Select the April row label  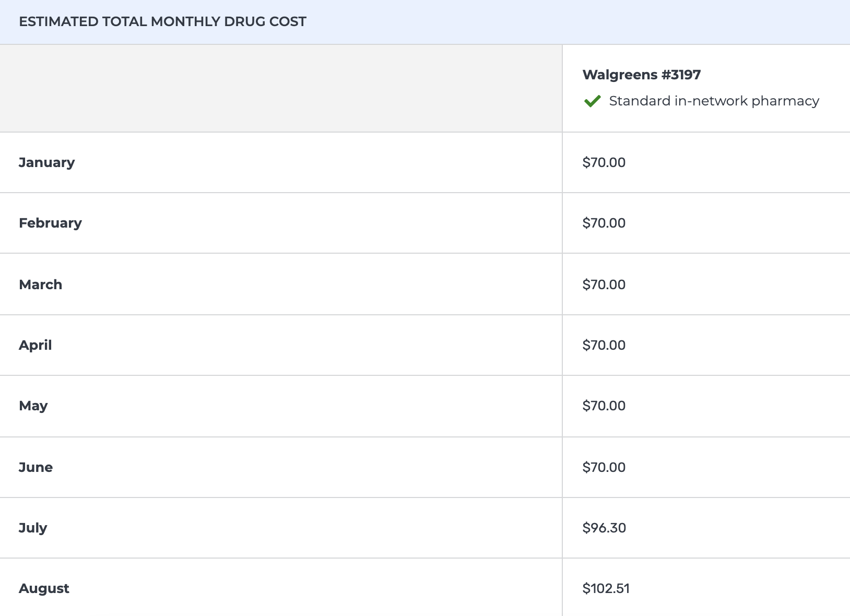pyautogui.click(x=35, y=345)
